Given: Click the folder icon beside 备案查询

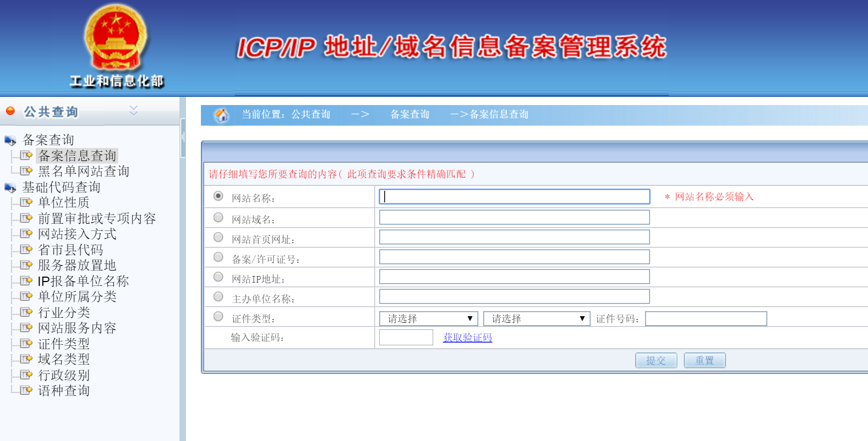Looking at the screenshot, I should 10,141.
